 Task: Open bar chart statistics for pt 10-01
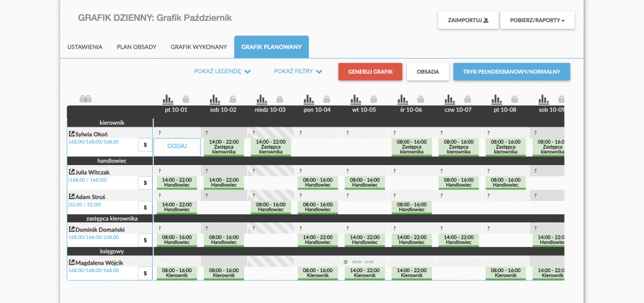pyautogui.click(x=167, y=99)
